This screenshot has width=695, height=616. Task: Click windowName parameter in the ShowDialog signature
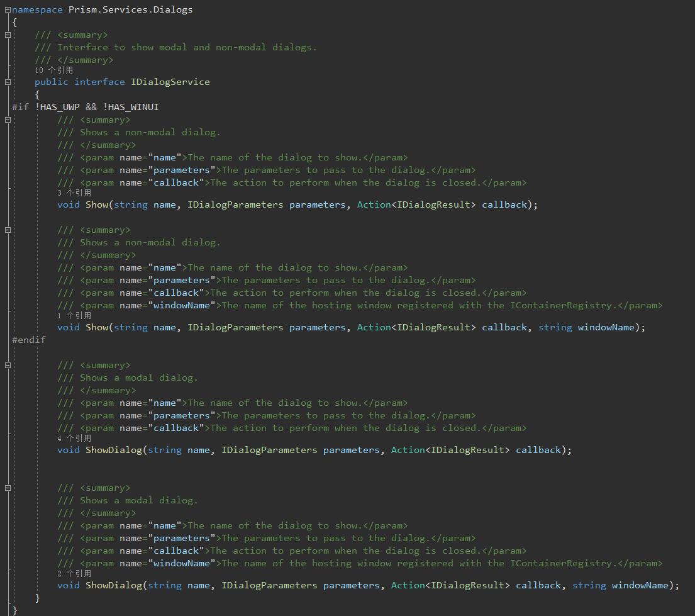point(640,585)
